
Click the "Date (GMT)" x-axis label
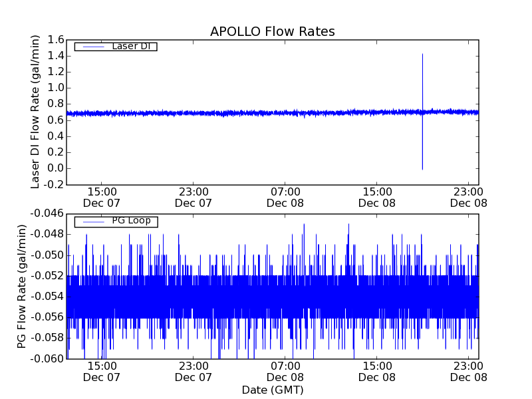(272, 390)
